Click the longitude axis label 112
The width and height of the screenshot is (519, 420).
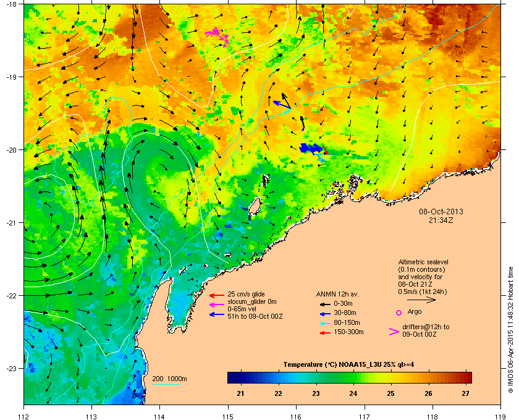point(24,417)
